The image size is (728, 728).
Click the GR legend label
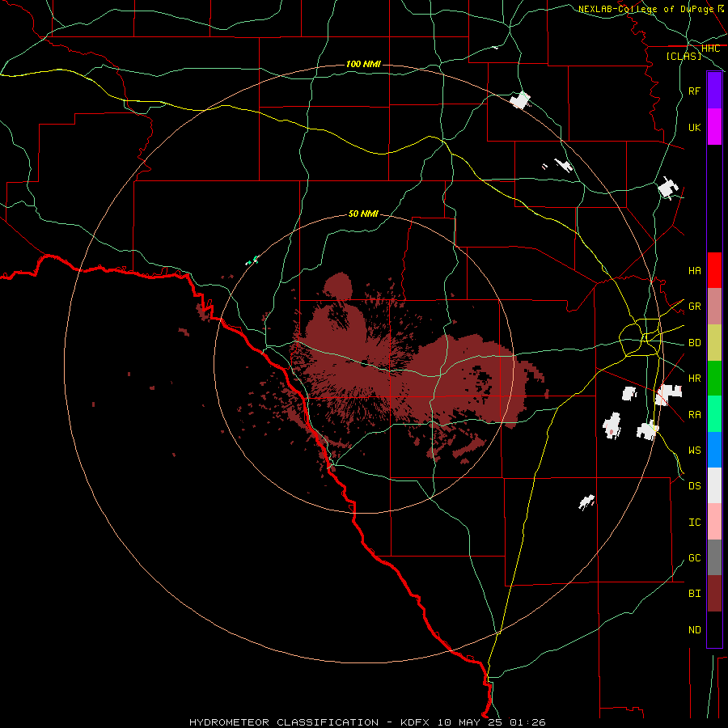coord(694,307)
